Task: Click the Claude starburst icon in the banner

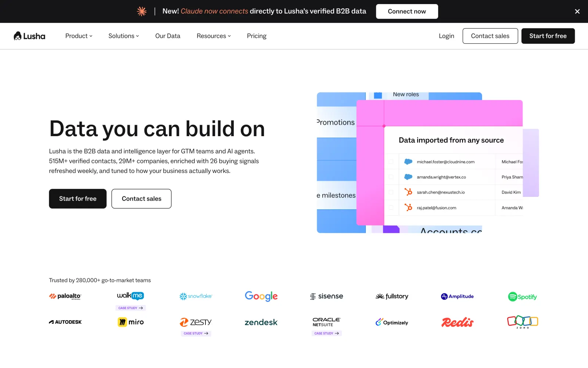Action: (x=141, y=11)
